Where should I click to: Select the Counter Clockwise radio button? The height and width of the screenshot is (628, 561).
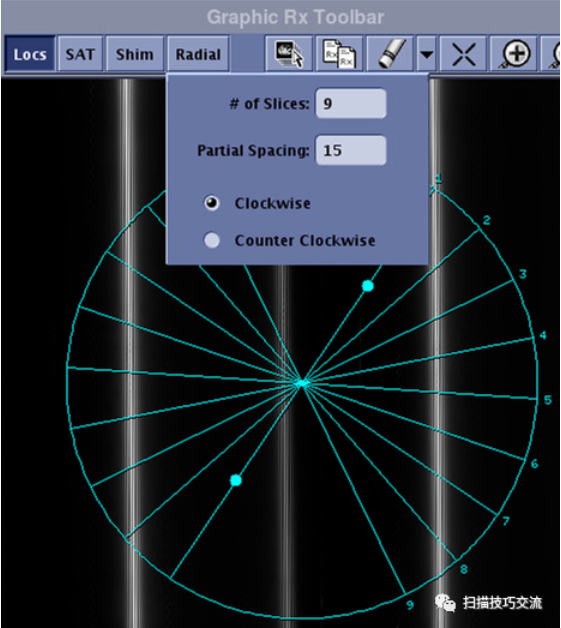212,240
